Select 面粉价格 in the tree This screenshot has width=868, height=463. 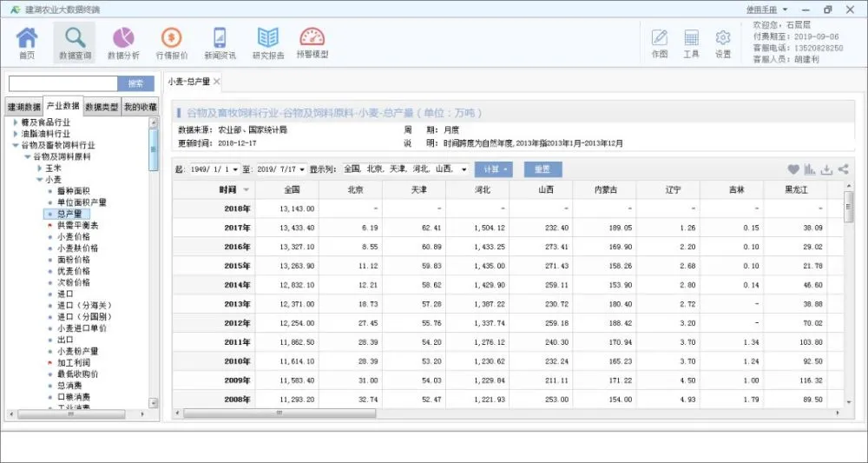[73, 260]
